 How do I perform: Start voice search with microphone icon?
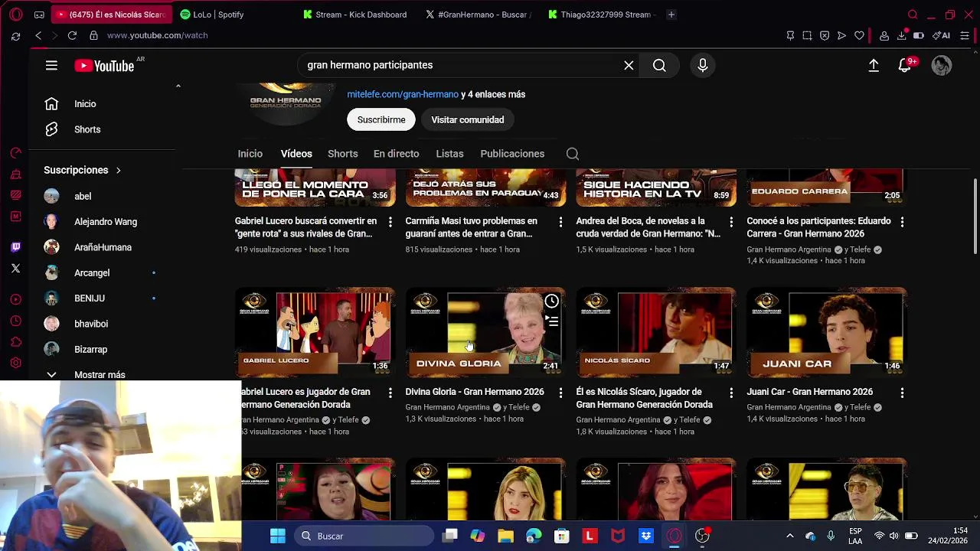[703, 66]
